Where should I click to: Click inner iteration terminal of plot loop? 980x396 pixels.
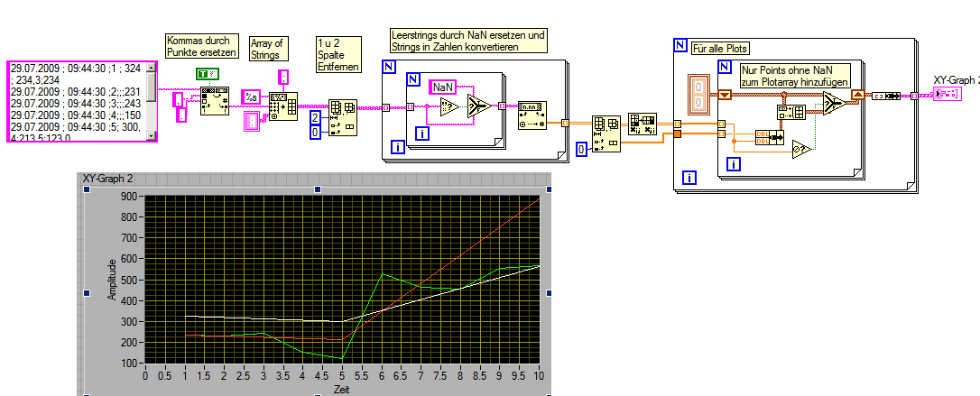click(733, 164)
